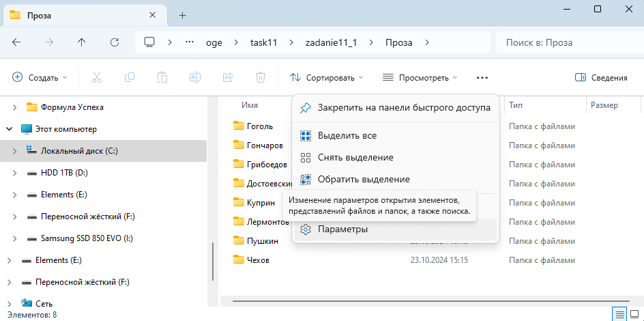Screen dimensions: 644x321
Task: Open the Сортировать dropdown
Action: (327, 77)
